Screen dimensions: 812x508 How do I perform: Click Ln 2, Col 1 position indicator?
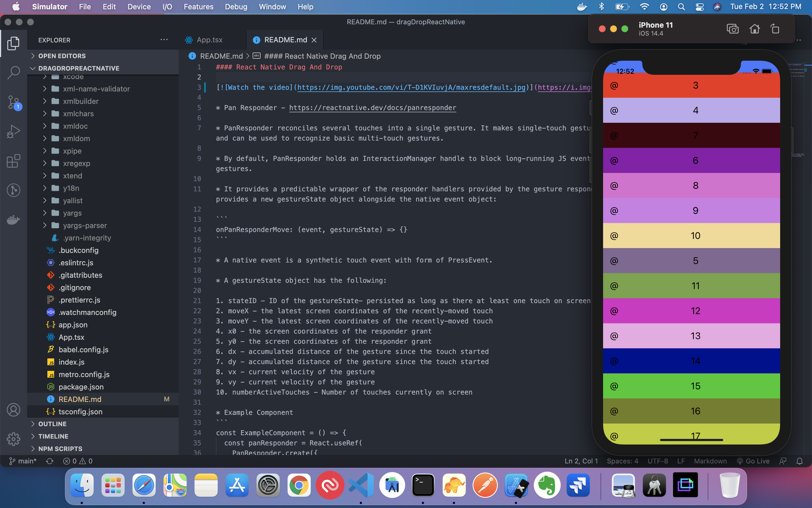[581, 461]
